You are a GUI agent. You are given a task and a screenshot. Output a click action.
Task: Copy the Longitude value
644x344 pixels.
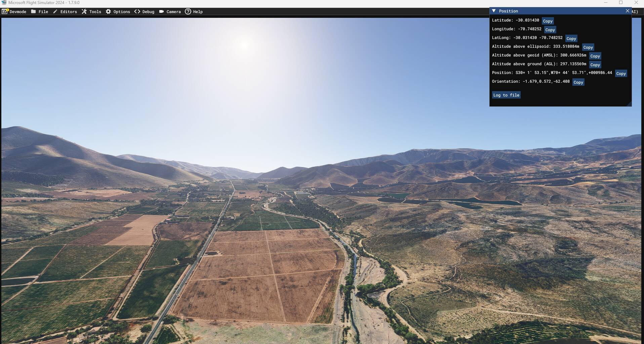coord(550,30)
